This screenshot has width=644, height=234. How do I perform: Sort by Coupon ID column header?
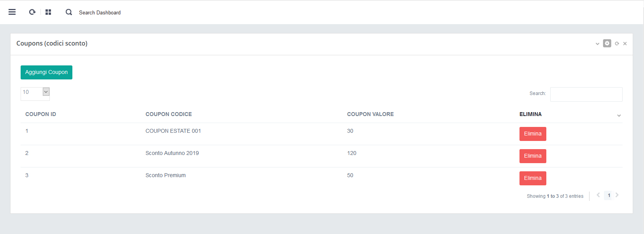click(40, 114)
